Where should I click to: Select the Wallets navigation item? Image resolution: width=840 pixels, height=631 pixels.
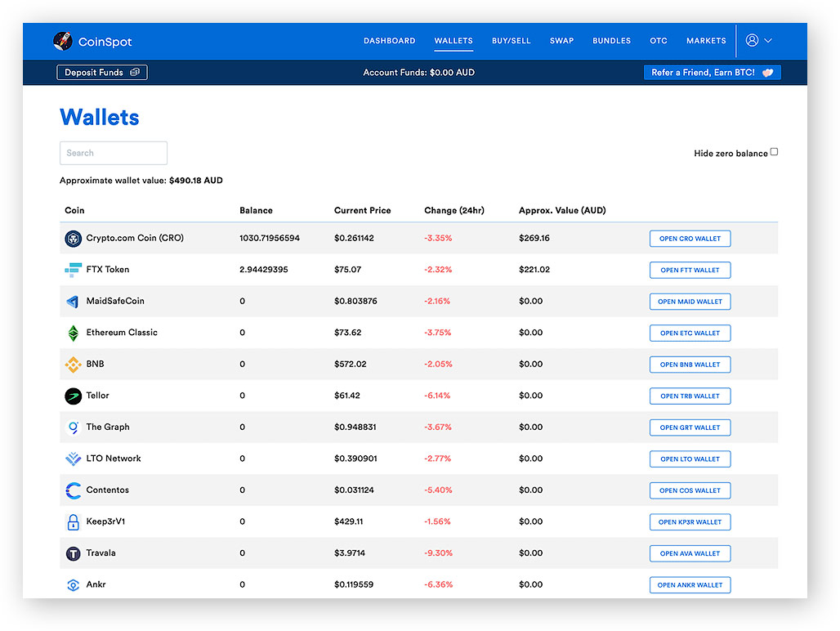point(454,41)
